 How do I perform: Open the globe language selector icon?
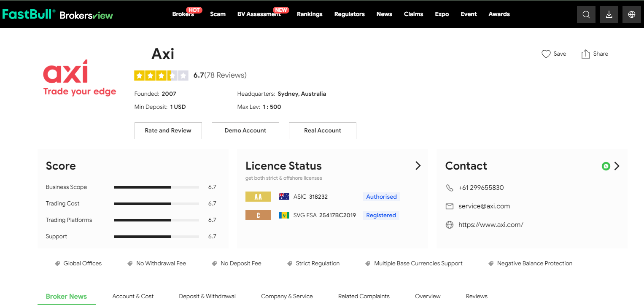point(631,14)
